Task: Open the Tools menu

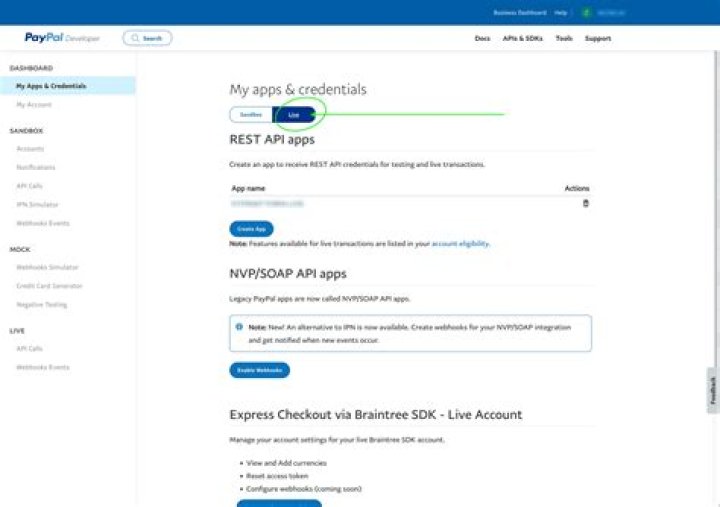Action: pos(564,39)
